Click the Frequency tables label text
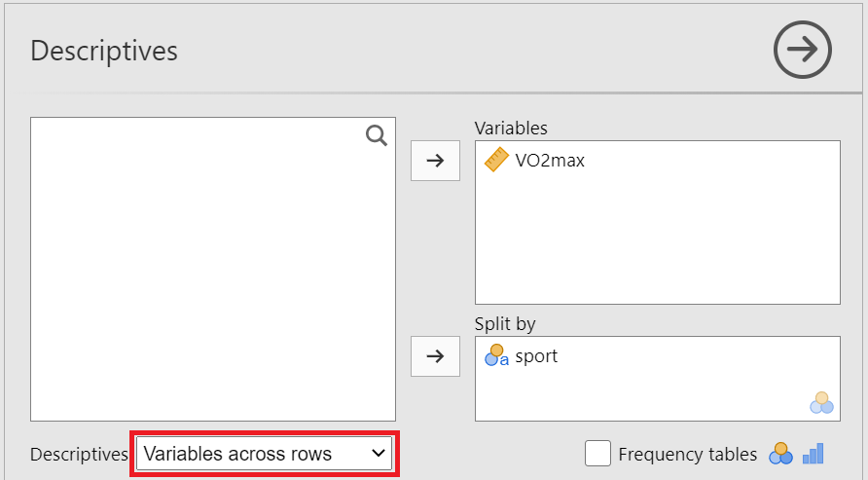The height and width of the screenshot is (480, 868). click(x=687, y=454)
